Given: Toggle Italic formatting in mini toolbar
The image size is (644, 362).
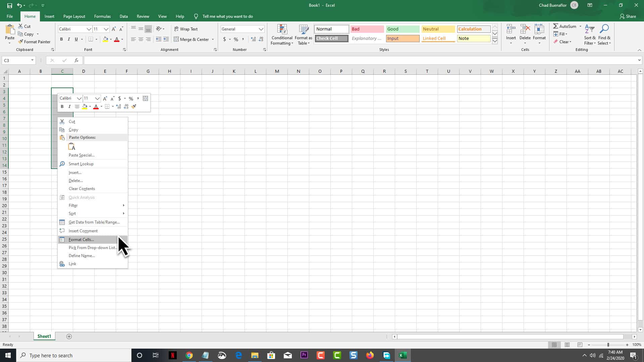Looking at the screenshot, I should point(69,107).
